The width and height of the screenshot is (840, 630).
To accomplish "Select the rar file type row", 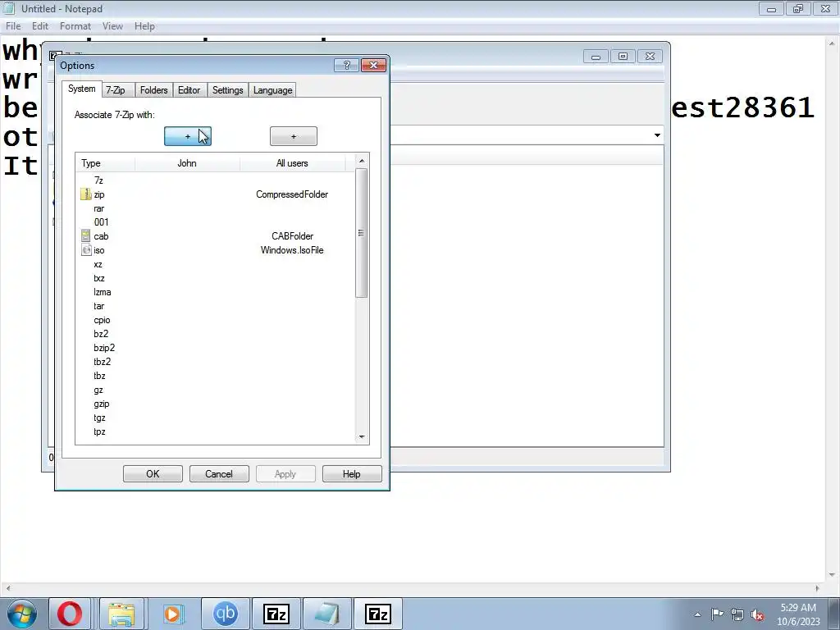I will pos(216,208).
